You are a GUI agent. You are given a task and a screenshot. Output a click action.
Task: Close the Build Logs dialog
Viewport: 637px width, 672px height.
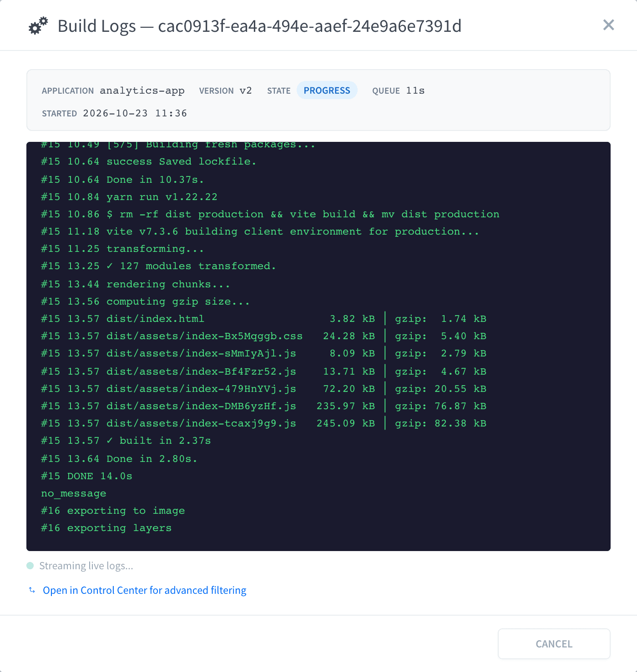point(608,25)
